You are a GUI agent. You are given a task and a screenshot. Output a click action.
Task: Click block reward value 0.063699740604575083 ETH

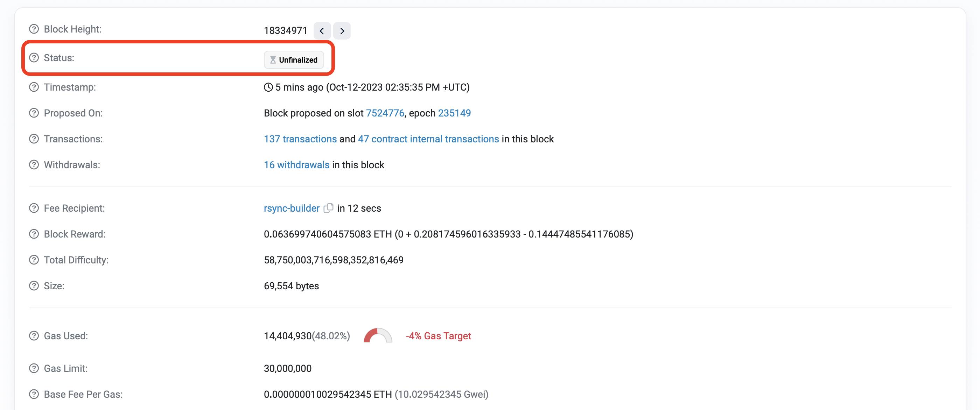tap(328, 234)
